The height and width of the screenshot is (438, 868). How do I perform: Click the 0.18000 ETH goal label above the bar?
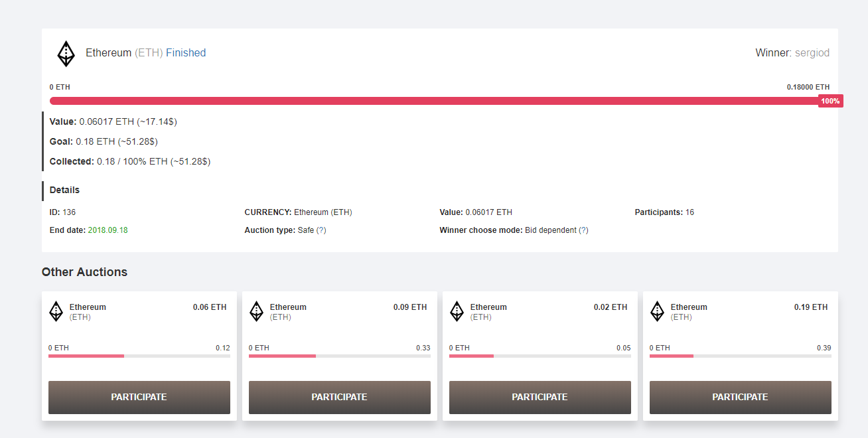click(x=808, y=87)
